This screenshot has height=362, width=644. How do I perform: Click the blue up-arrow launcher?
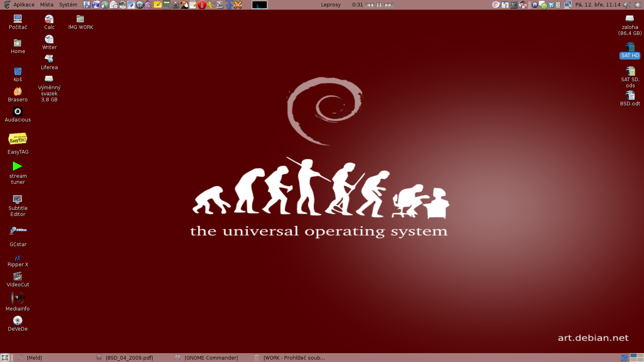(229, 5)
